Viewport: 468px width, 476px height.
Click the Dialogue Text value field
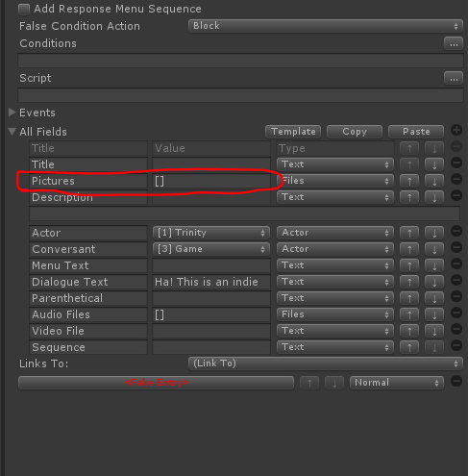pos(211,282)
